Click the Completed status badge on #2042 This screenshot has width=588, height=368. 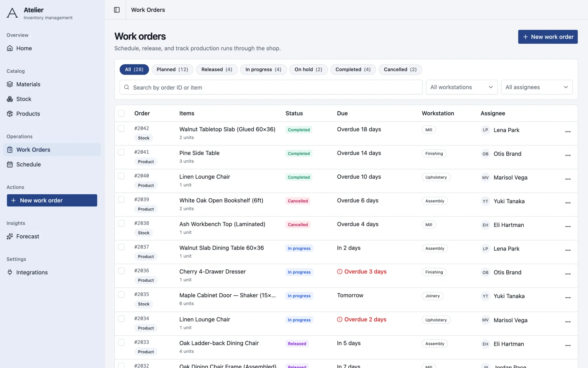pyautogui.click(x=299, y=130)
